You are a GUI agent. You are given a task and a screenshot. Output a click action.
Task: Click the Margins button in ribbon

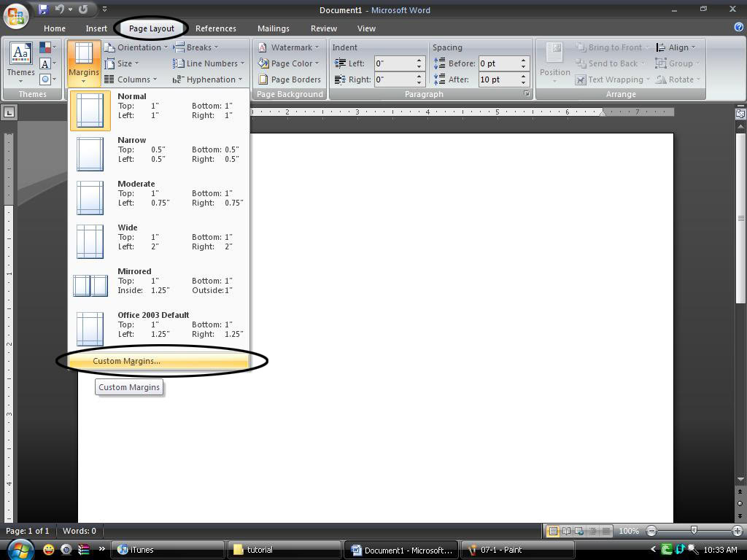point(83,63)
